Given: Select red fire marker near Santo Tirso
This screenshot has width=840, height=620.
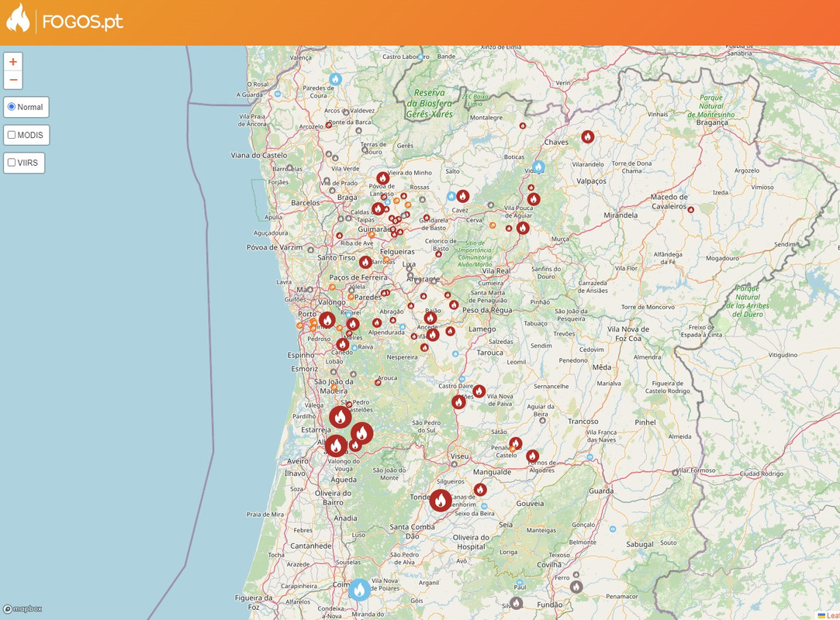Looking at the screenshot, I should tap(365, 262).
